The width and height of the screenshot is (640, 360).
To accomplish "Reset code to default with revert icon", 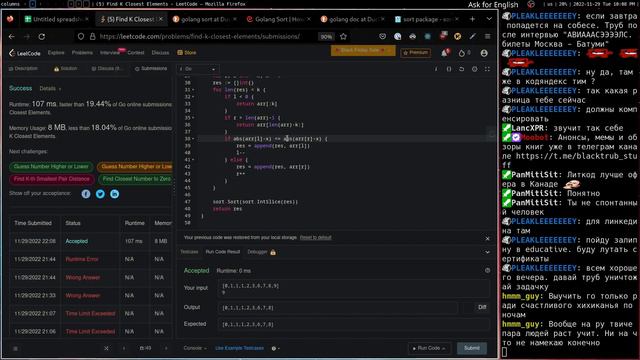I will 462,69.
